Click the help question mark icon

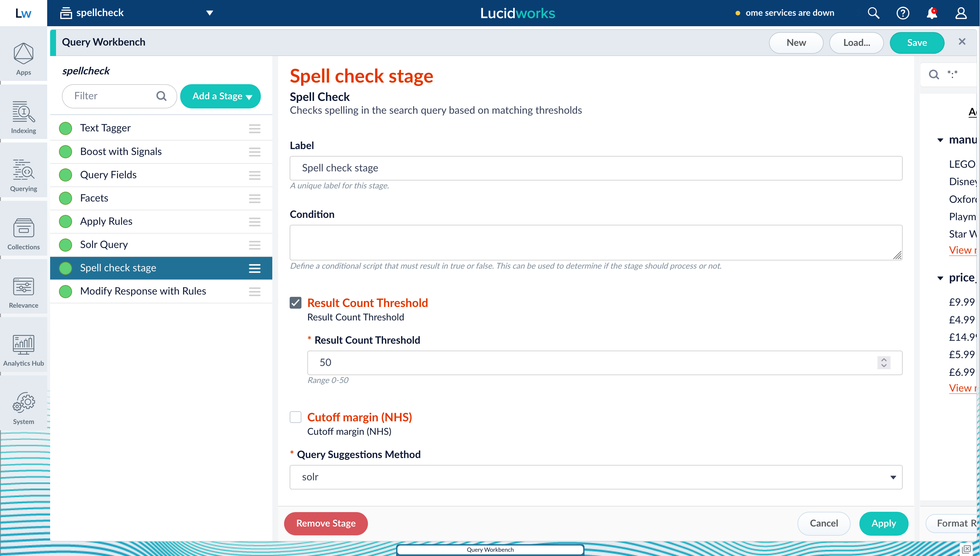tap(902, 12)
